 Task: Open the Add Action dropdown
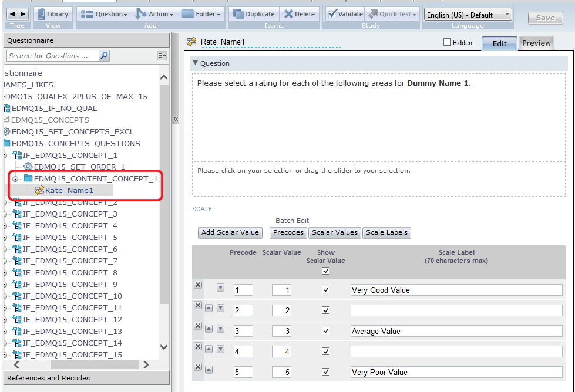click(x=154, y=14)
